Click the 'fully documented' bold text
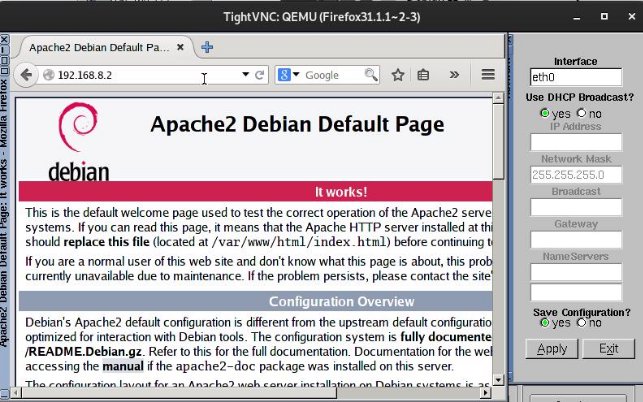 [x=446, y=337]
